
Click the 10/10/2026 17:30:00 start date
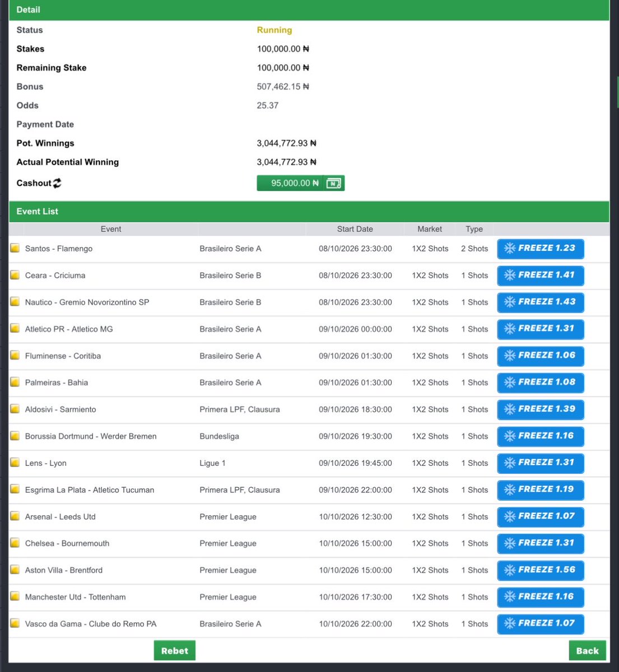click(x=356, y=597)
